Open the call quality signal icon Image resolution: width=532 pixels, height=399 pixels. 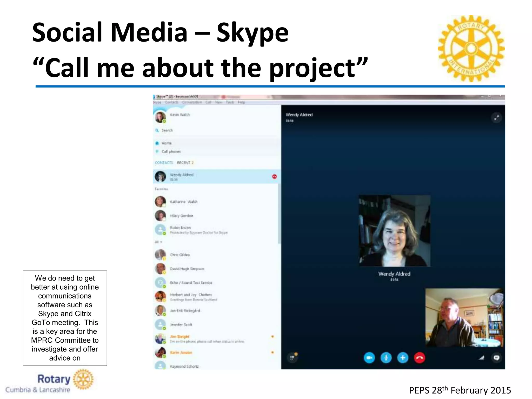click(481, 358)
